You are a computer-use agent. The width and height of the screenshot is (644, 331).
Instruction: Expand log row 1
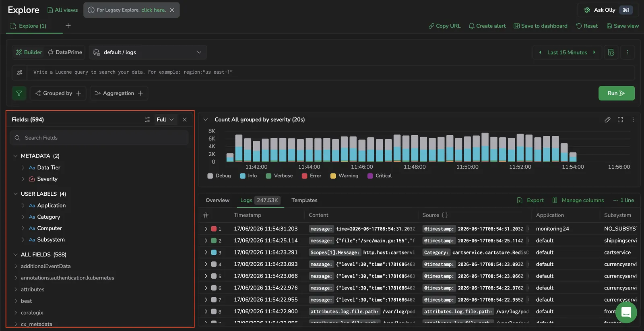click(206, 229)
